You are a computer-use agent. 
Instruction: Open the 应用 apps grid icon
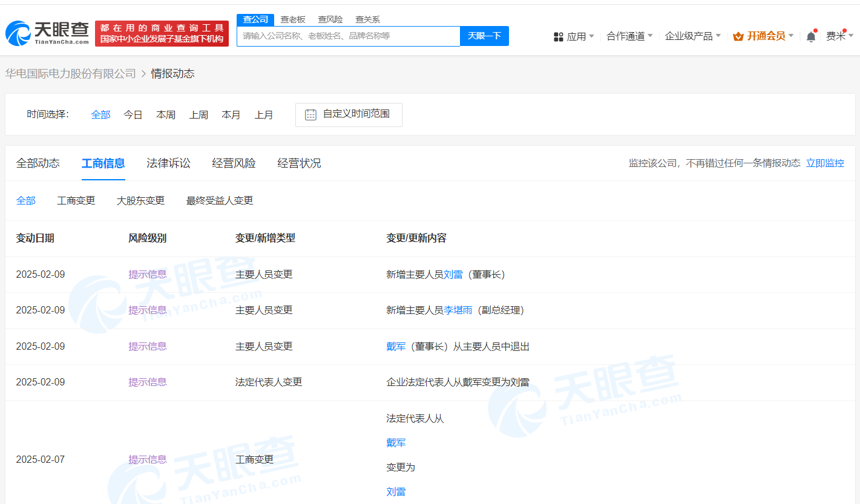pos(557,36)
